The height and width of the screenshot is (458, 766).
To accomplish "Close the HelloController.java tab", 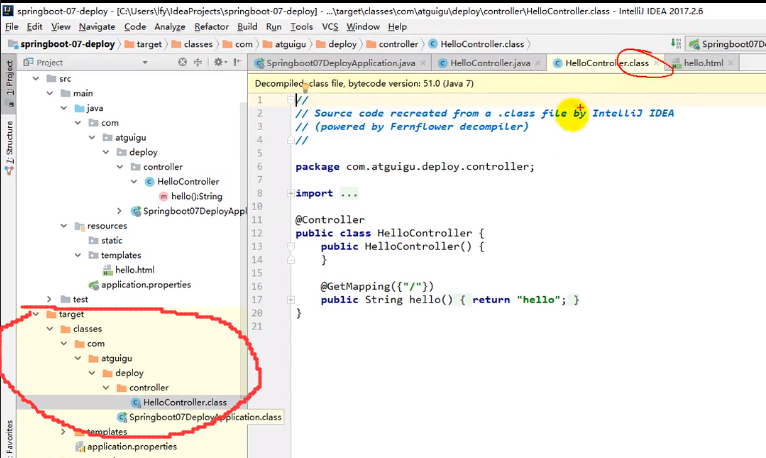I will (x=538, y=63).
